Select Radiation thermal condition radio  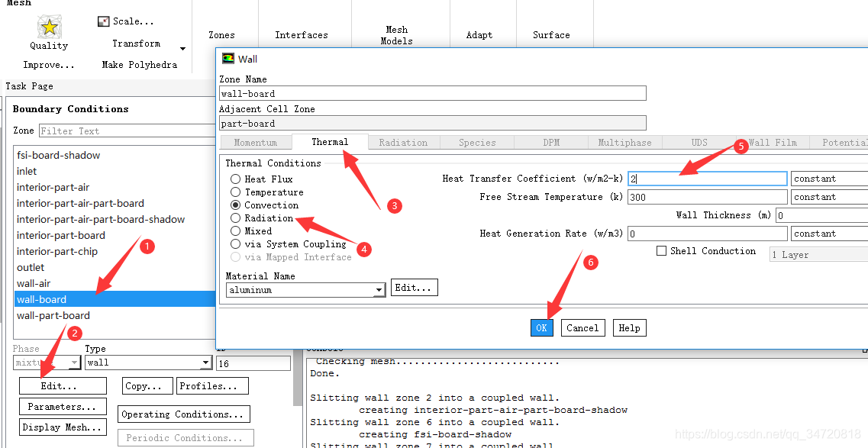tap(236, 218)
